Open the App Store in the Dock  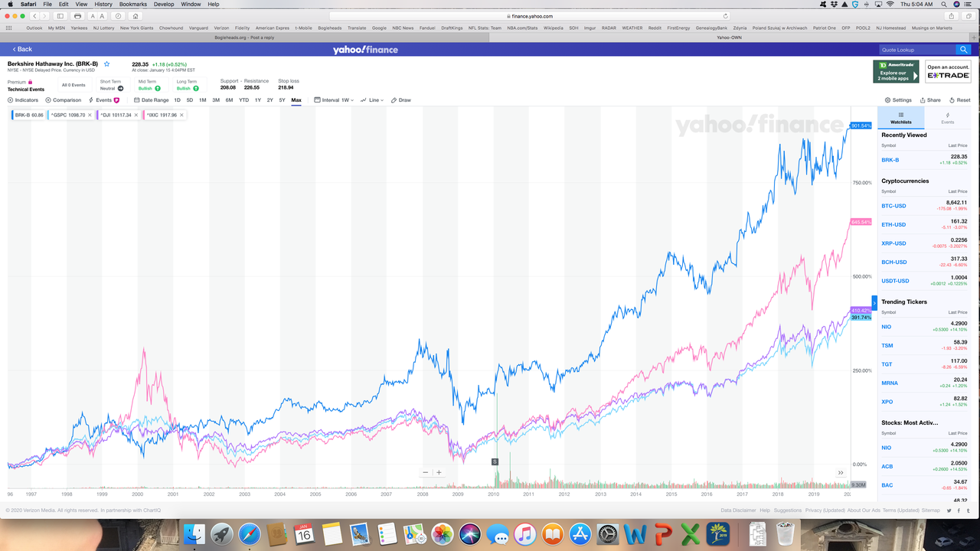[x=580, y=533]
